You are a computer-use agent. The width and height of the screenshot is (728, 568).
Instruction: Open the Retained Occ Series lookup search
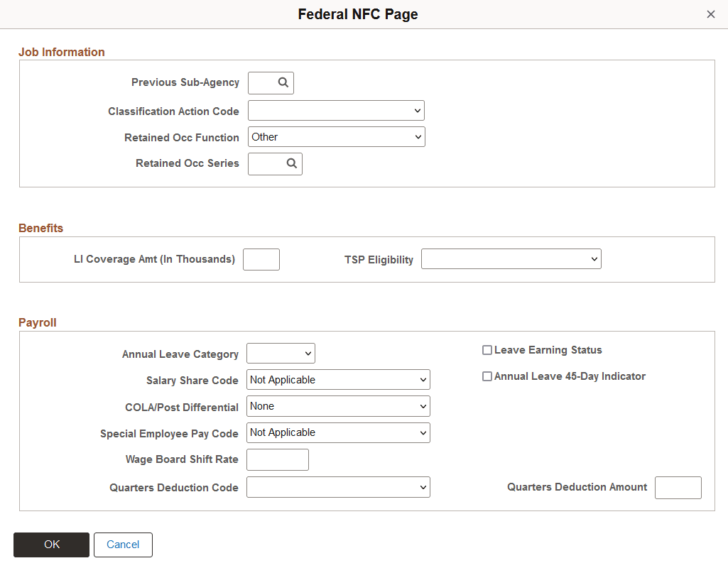click(291, 163)
